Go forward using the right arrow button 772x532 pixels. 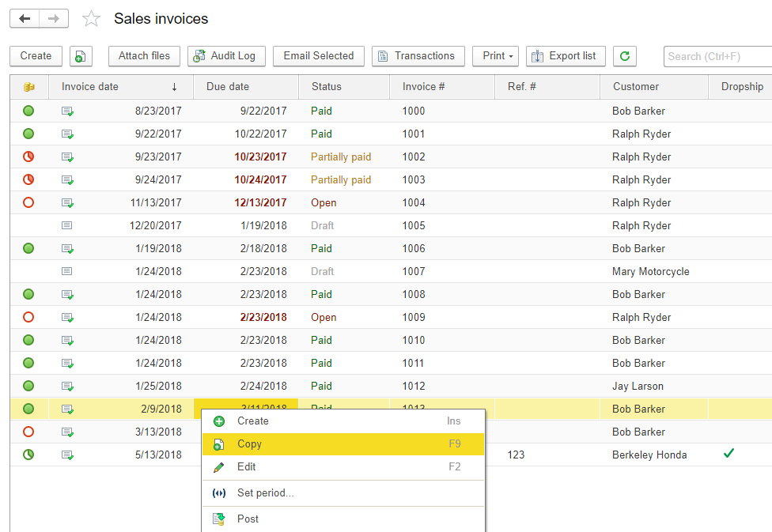coord(54,19)
